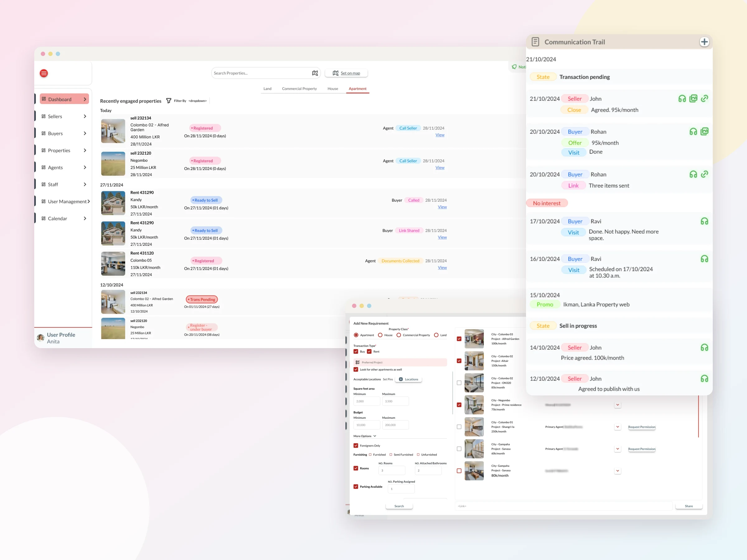Select the Apartment property class radio button

click(356, 335)
